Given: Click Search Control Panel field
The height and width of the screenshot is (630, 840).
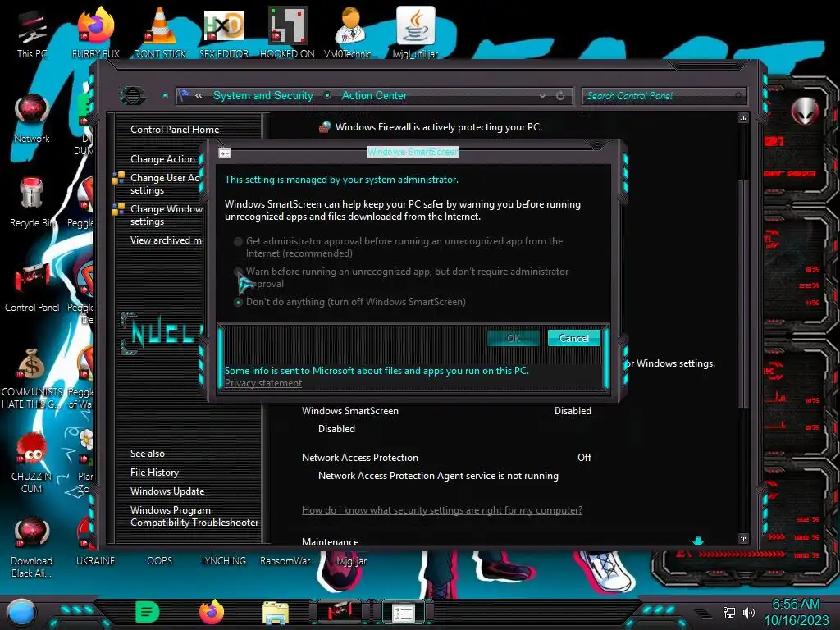Looking at the screenshot, I should click(664, 96).
